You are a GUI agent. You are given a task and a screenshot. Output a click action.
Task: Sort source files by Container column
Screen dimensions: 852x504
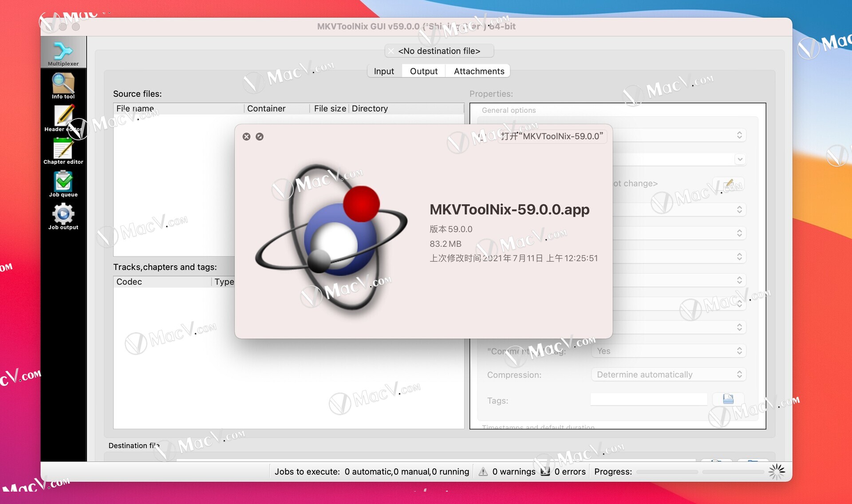click(276, 109)
